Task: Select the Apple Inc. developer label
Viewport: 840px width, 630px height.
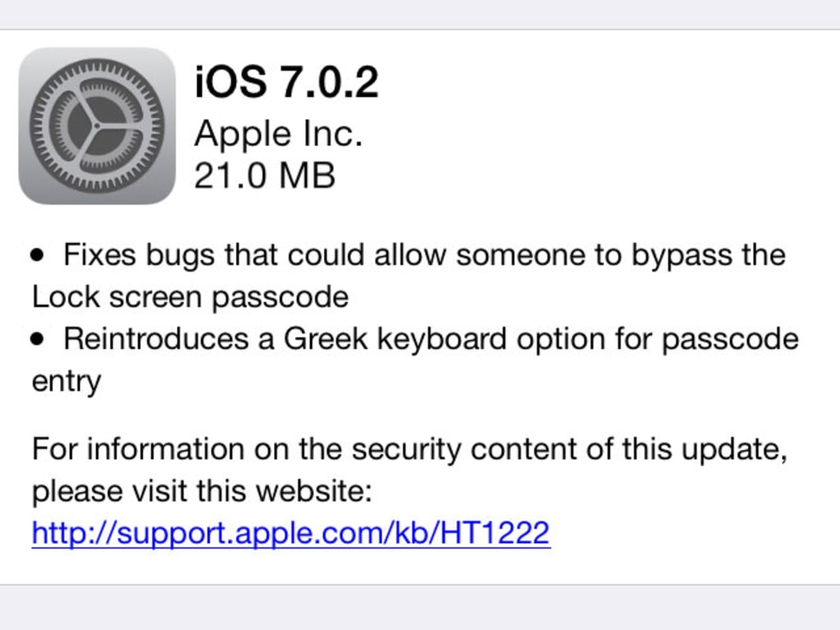Action: click(278, 134)
